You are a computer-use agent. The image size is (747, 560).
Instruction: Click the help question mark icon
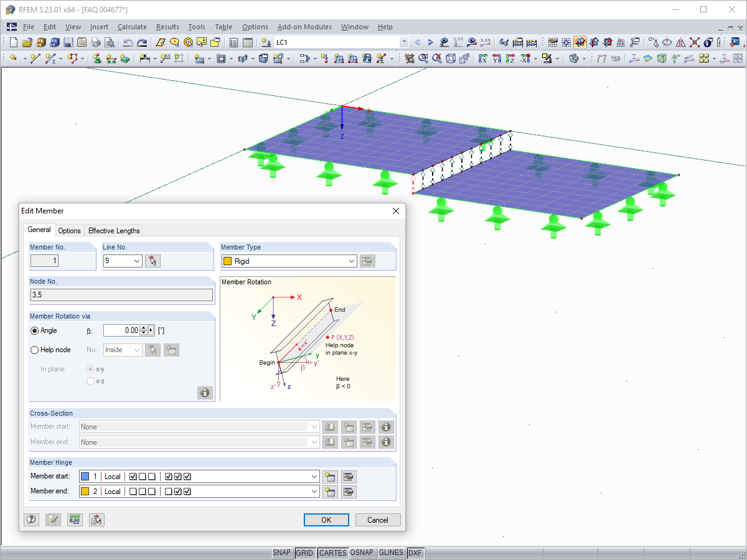31,520
